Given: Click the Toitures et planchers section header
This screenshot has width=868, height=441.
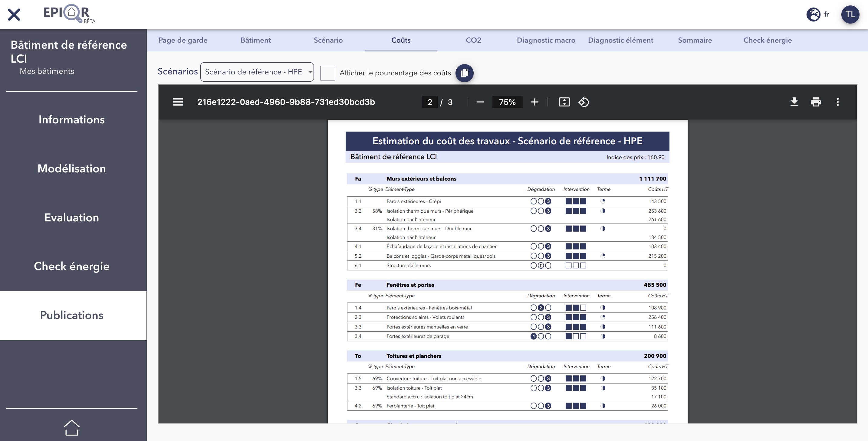Looking at the screenshot, I should point(507,356).
